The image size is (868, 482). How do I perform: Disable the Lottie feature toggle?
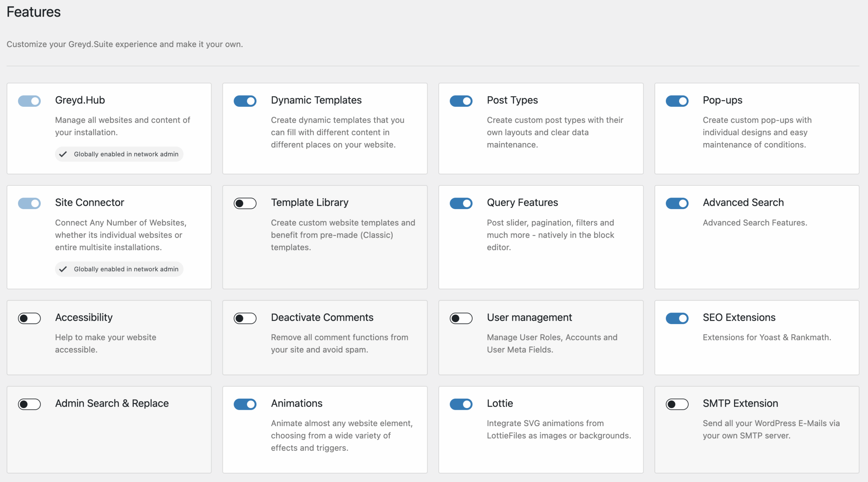[x=461, y=404]
